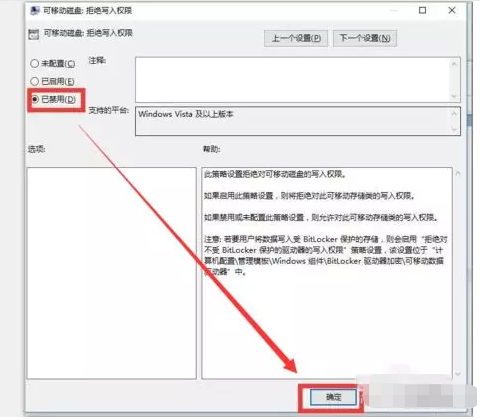Click help panel scroll up arrow
Screen dimensions: 480x420
pos(458,174)
